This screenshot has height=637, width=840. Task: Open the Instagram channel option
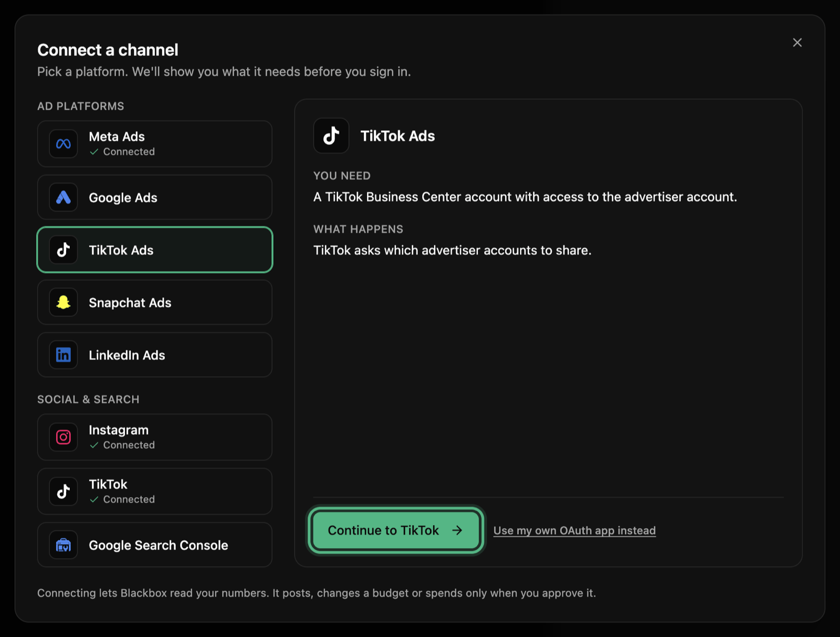155,437
